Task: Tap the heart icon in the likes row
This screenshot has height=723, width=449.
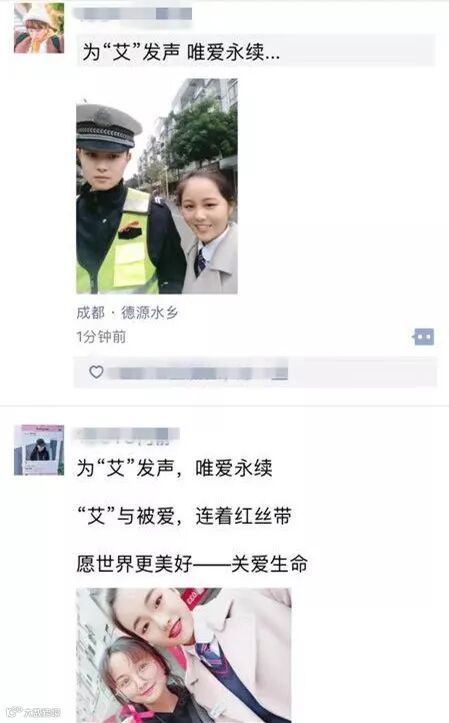Action: (96, 372)
